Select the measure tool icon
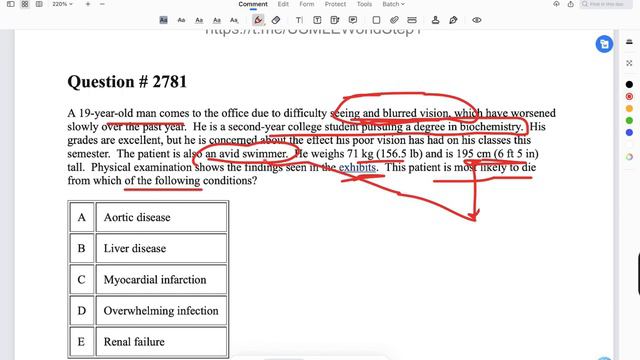Viewport: 640px width, 360px height. point(412,20)
